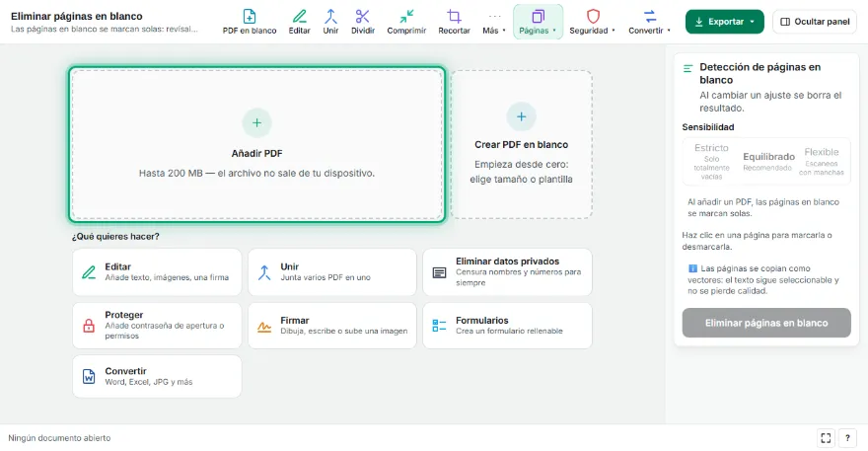Choose the Unir merge tool in toolbar
The image size is (868, 451).
tap(331, 22)
